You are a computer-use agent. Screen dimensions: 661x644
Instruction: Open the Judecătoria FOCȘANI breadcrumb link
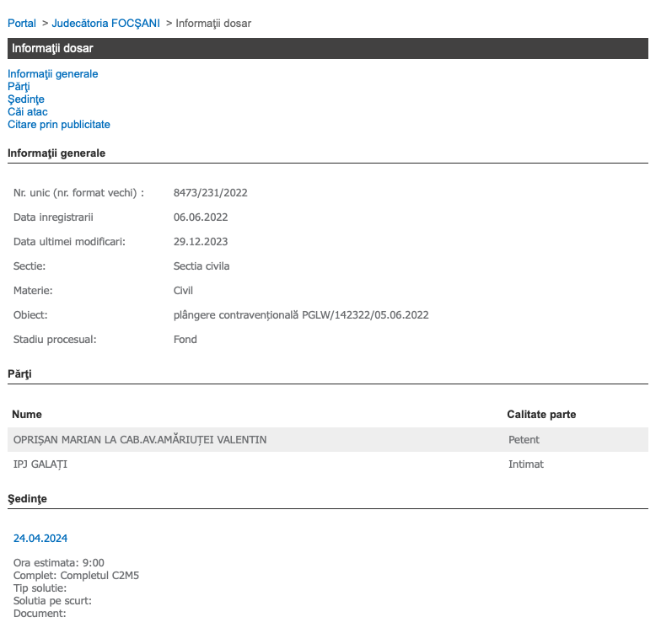point(105,23)
